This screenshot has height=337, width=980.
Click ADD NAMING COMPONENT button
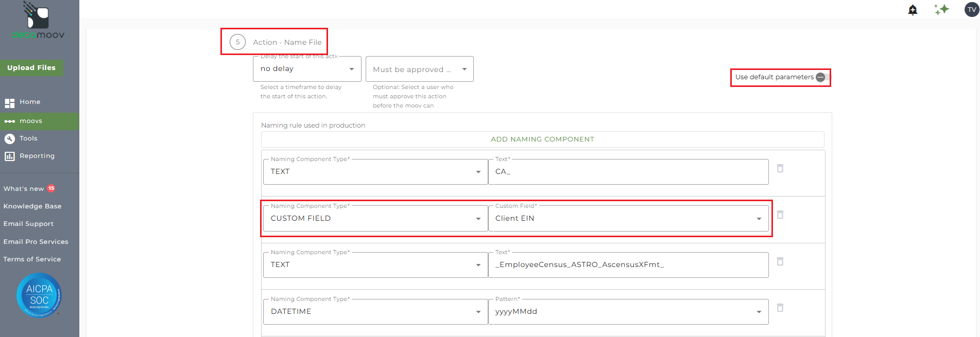pyautogui.click(x=542, y=139)
